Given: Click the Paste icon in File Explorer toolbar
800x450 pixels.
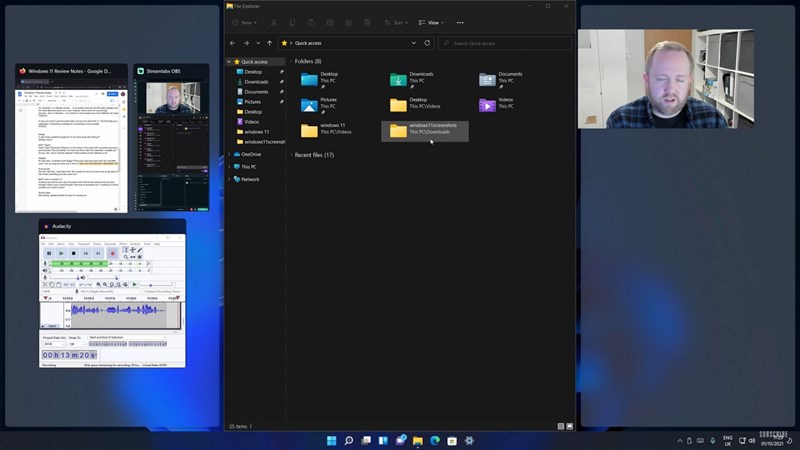Looking at the screenshot, I should (311, 22).
